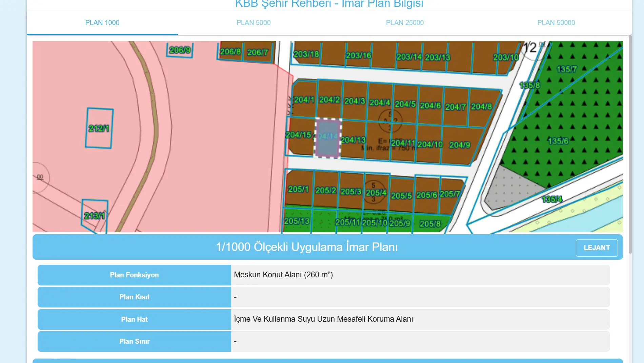Select parcel 135/7 in green area
644x363 pixels.
pyautogui.click(x=566, y=69)
